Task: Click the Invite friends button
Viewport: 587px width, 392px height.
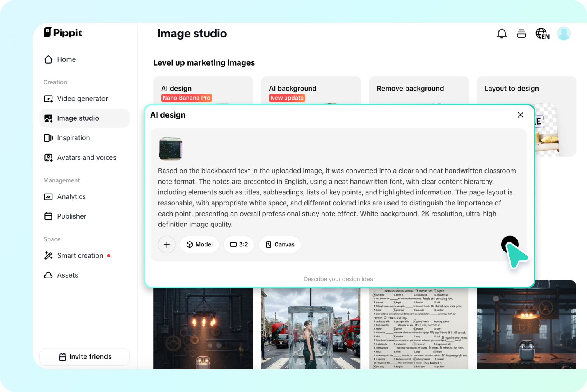Action: 85,357
